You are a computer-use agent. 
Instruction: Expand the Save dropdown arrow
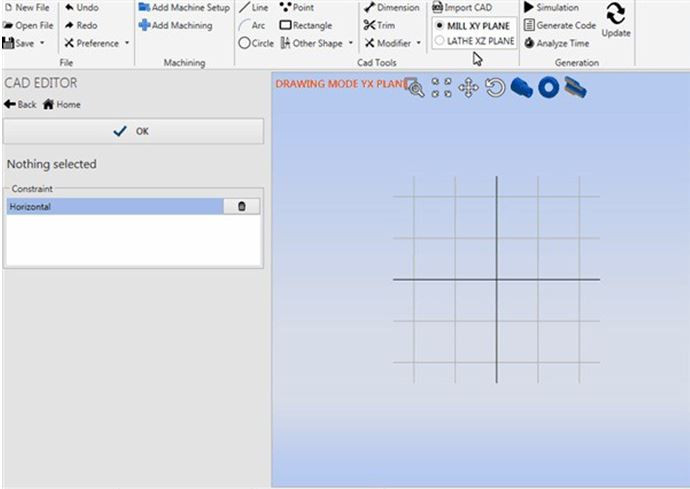[x=41, y=43]
